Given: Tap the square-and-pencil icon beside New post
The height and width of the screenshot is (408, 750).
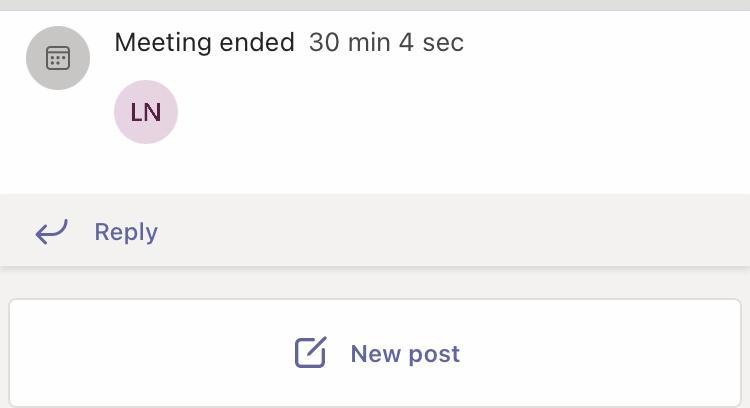Looking at the screenshot, I should click(x=310, y=353).
